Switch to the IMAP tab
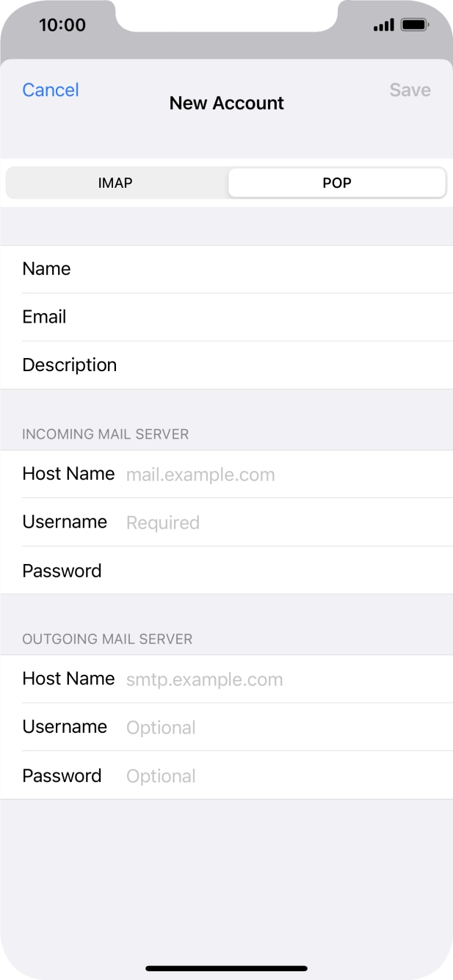453x980 pixels. click(x=115, y=183)
